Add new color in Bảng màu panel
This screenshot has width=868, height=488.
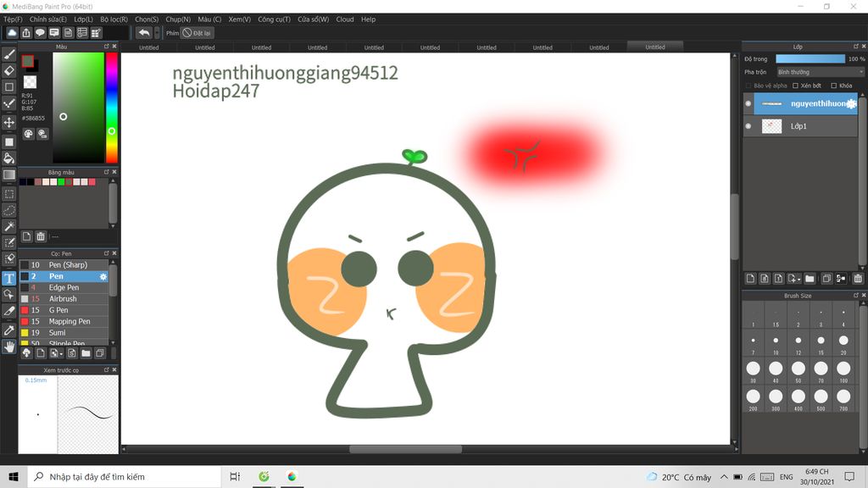pos(26,237)
